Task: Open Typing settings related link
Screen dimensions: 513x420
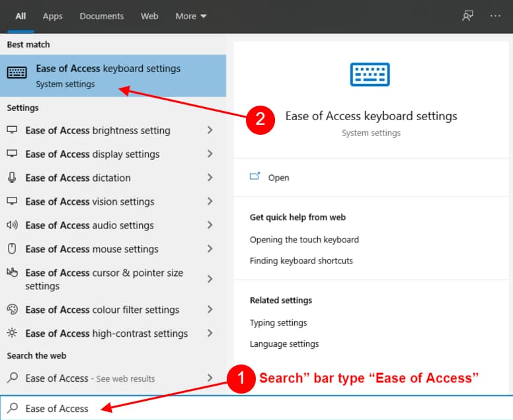Action: (x=278, y=323)
